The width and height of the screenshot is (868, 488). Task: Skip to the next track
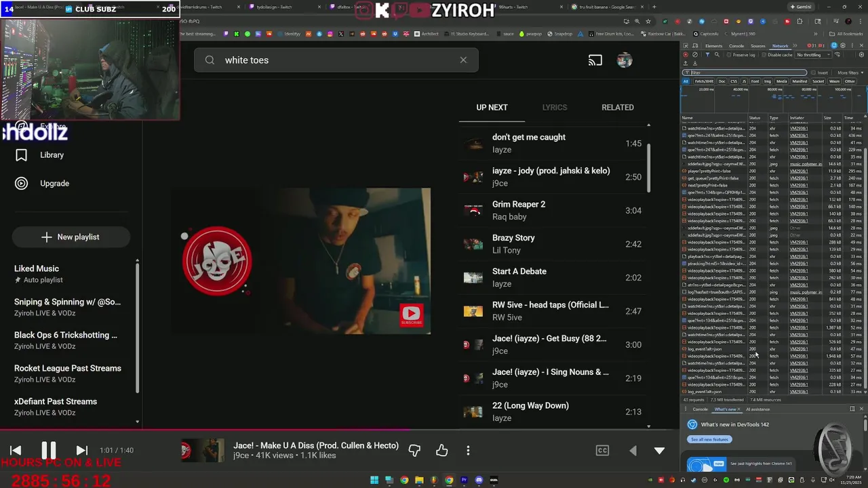pyautogui.click(x=81, y=450)
